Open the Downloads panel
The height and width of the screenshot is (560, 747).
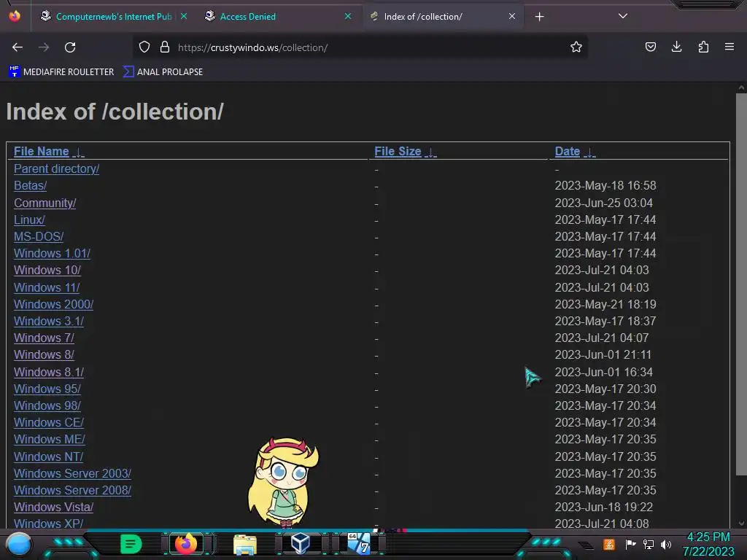click(676, 47)
